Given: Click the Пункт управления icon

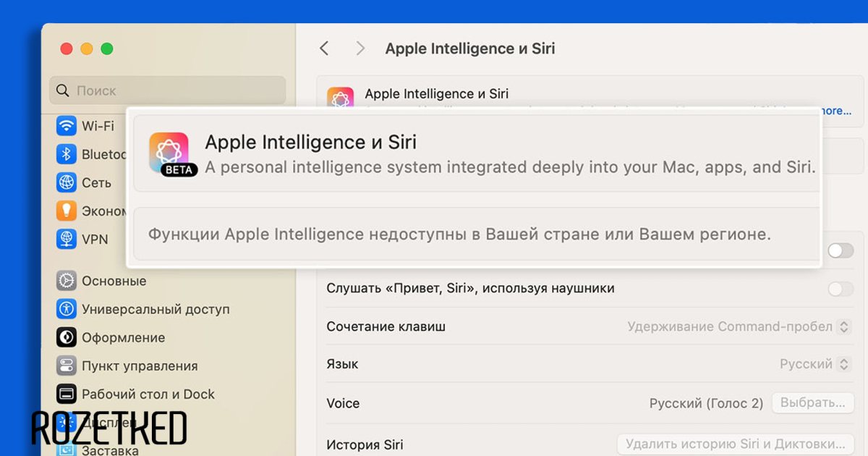Looking at the screenshot, I should tap(67, 366).
